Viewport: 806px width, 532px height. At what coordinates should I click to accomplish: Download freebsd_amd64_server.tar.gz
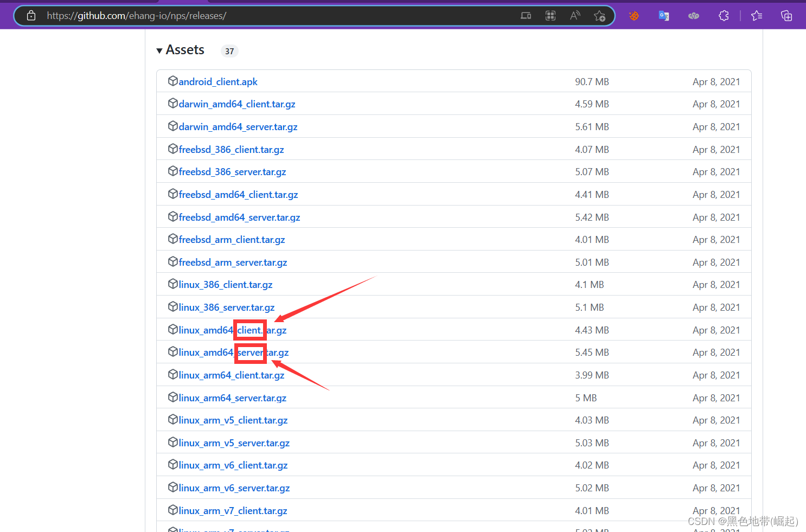tap(239, 217)
